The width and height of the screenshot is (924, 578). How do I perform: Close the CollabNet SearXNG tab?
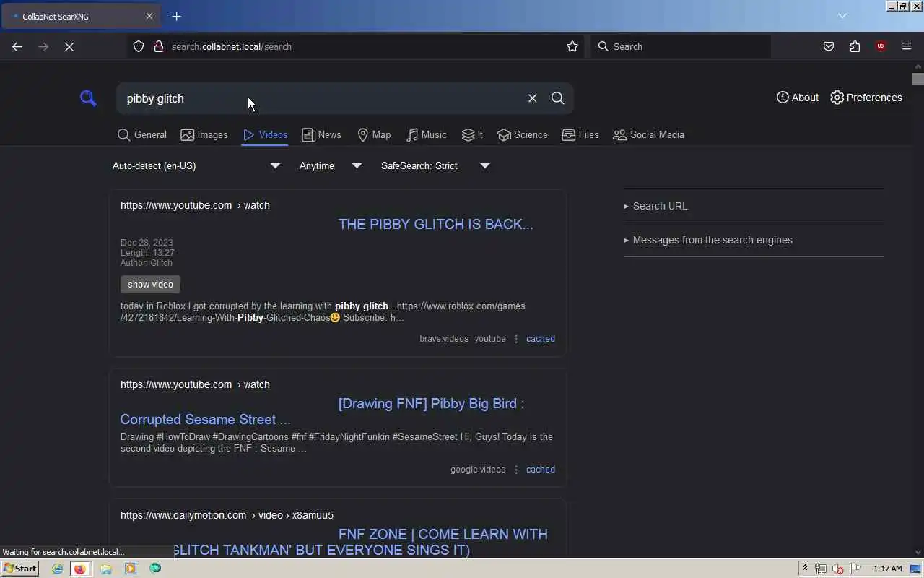(x=149, y=16)
